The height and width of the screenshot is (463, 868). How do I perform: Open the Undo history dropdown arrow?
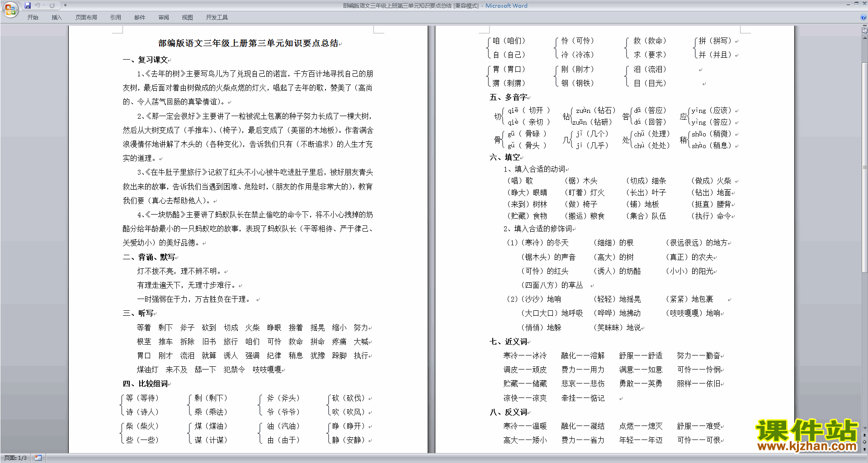pos(44,5)
